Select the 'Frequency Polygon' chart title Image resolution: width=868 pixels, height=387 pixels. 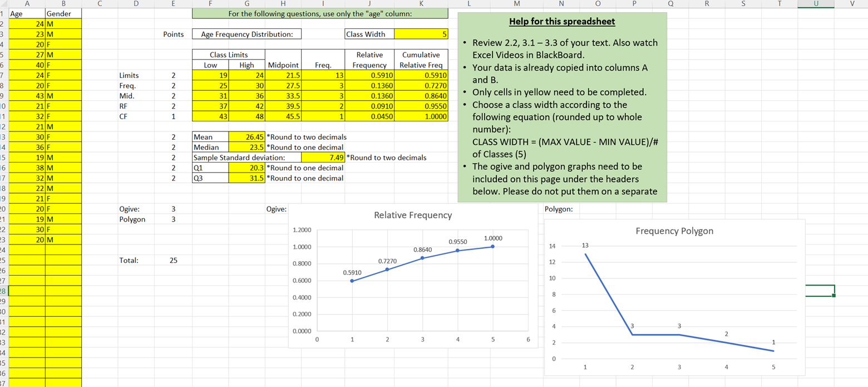click(674, 231)
